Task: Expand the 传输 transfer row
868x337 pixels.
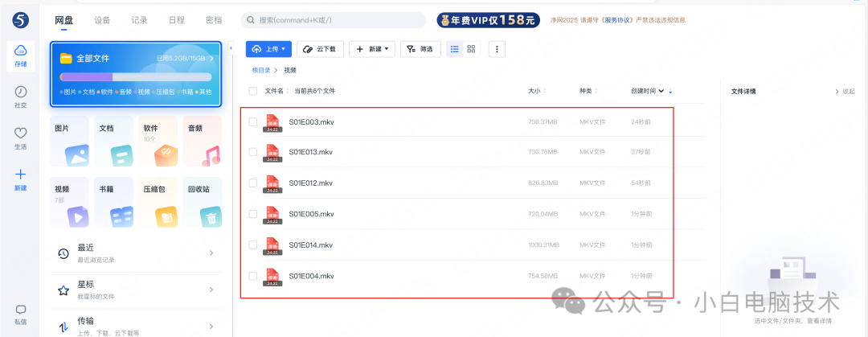Action: tap(136, 326)
